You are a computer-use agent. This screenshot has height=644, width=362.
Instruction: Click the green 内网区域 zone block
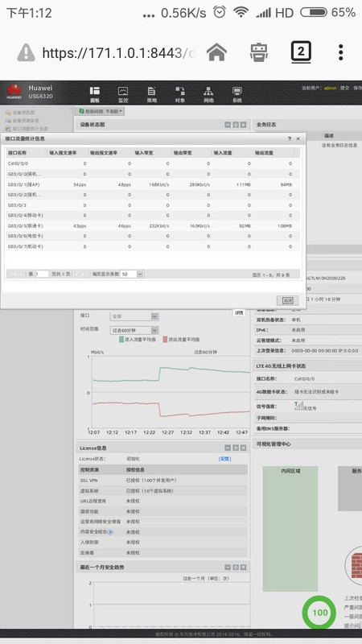coord(290,529)
